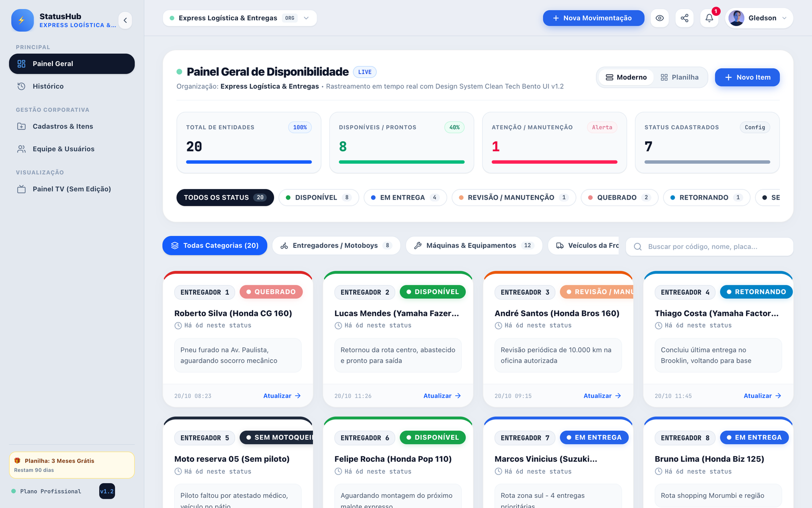Expand the Express Logística organization dropdown
Viewport: 812px width, 508px height.
point(240,18)
